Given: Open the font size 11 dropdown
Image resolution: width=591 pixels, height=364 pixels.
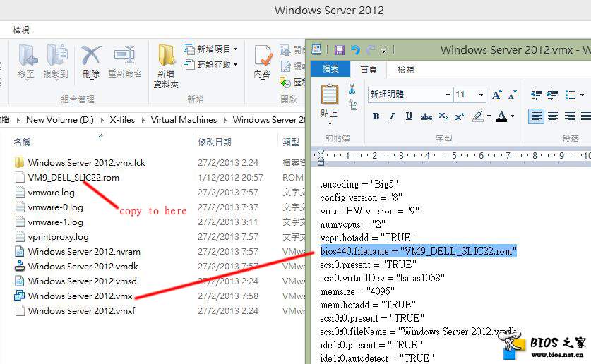Looking at the screenshot, I should tap(482, 95).
